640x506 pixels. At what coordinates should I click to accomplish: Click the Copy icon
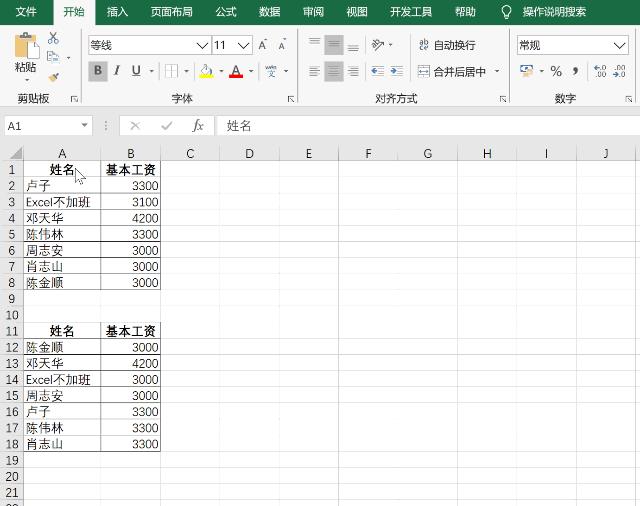[x=53, y=57]
